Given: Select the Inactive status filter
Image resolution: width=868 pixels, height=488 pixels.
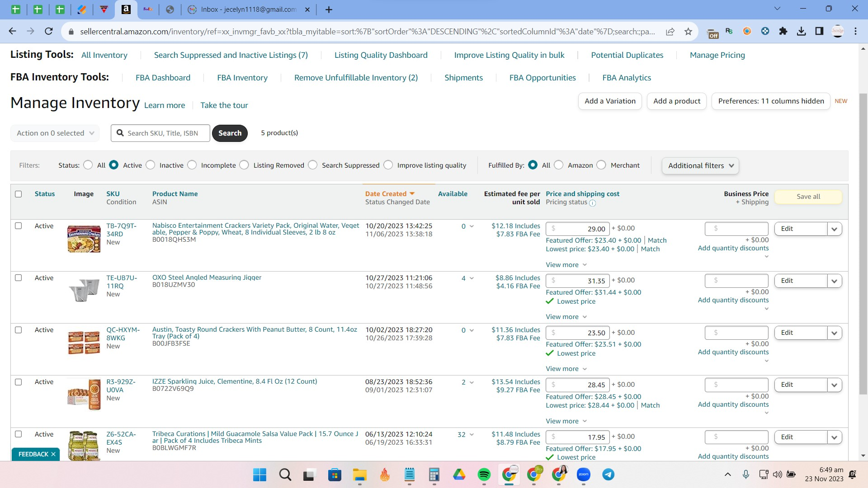Looking at the screenshot, I should [151, 165].
